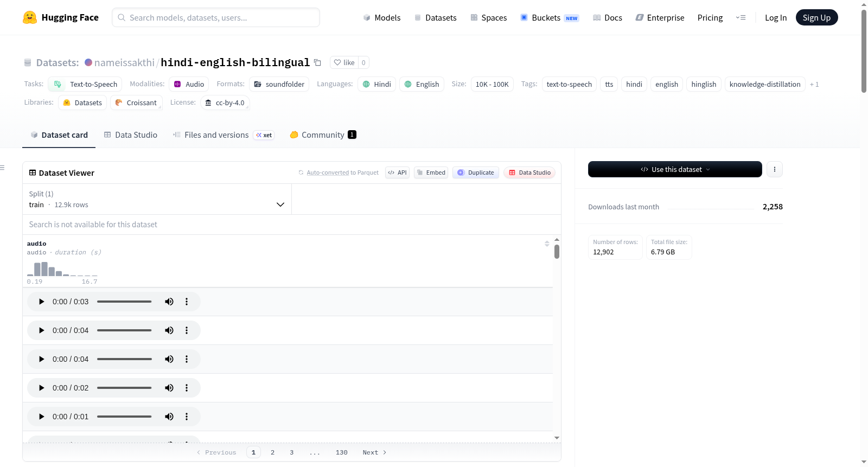Click Next page in pagination
The width and height of the screenshot is (868, 467).
374,452
